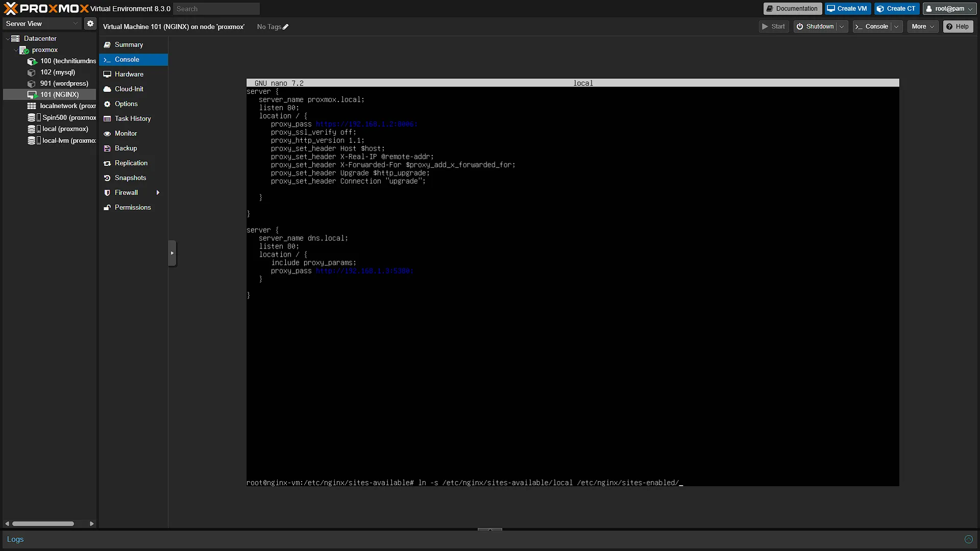Open Console type dropdown arrow

(896, 27)
